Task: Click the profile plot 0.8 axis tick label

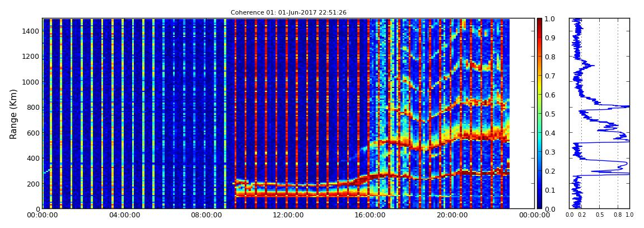Action: point(618,215)
